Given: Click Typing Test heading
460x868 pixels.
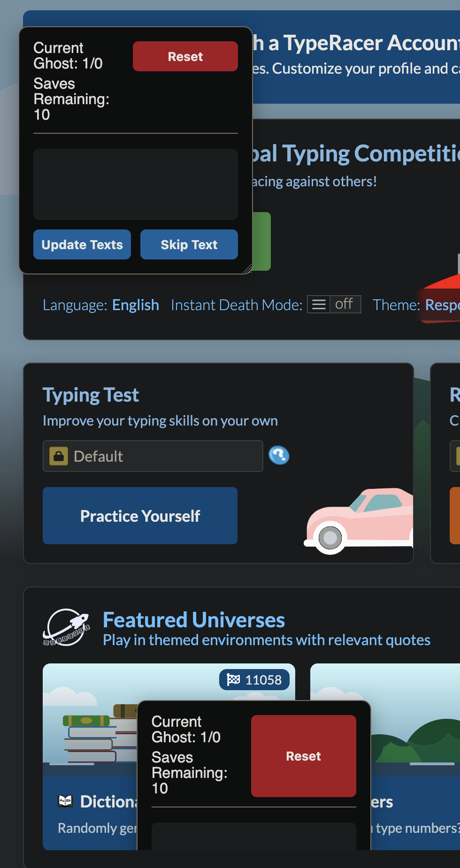Looking at the screenshot, I should [x=91, y=395].
